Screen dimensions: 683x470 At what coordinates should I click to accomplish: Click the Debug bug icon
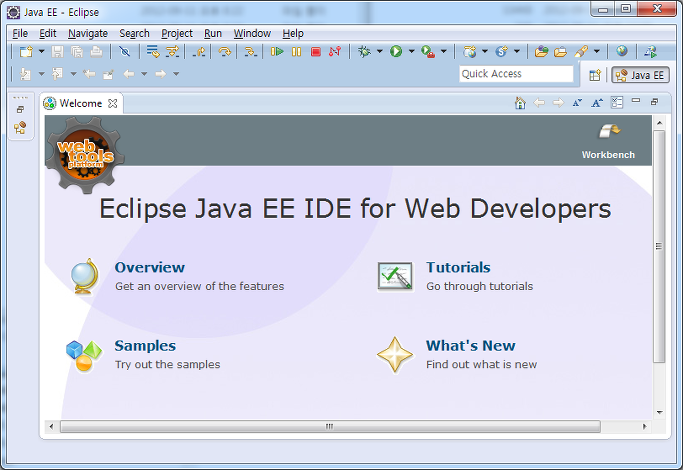364,51
